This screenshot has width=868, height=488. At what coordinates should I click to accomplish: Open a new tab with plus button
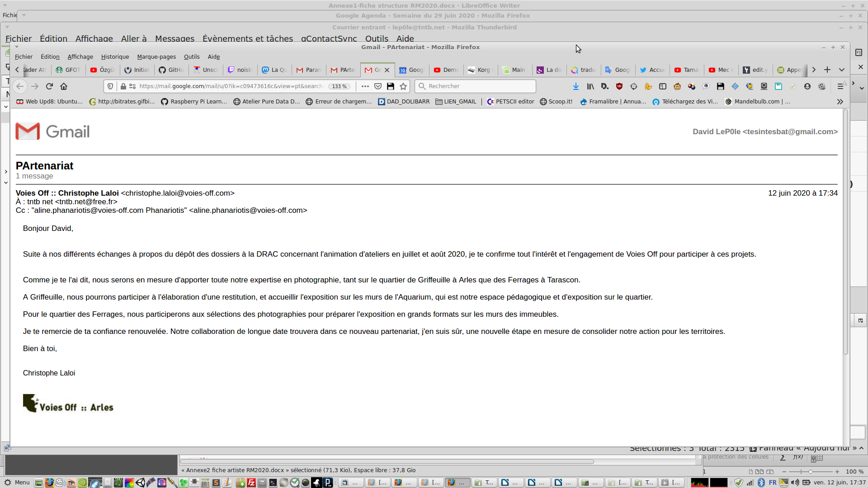tap(827, 70)
